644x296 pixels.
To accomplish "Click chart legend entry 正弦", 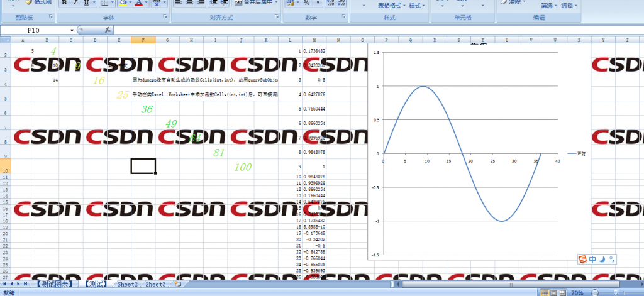I will (x=576, y=153).
